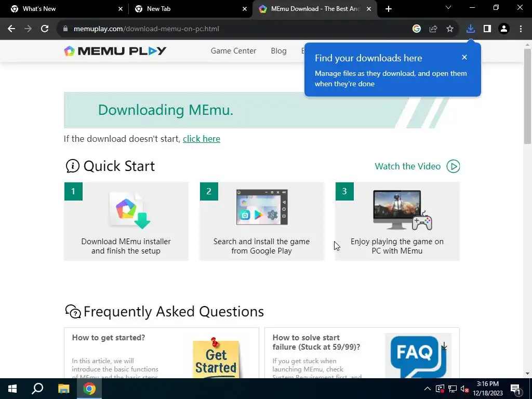The image size is (532, 399).
Task: Open the Game Center menu item
Action: coord(233,51)
